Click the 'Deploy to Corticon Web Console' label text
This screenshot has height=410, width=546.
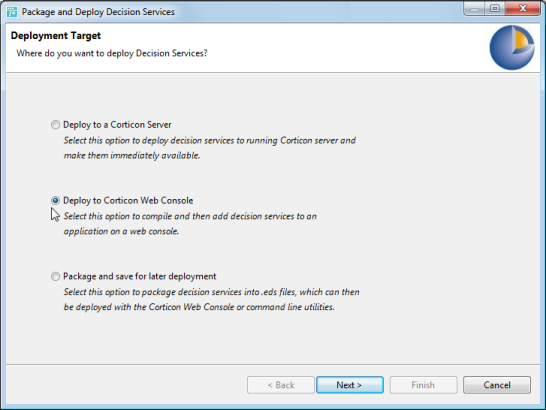(128, 201)
